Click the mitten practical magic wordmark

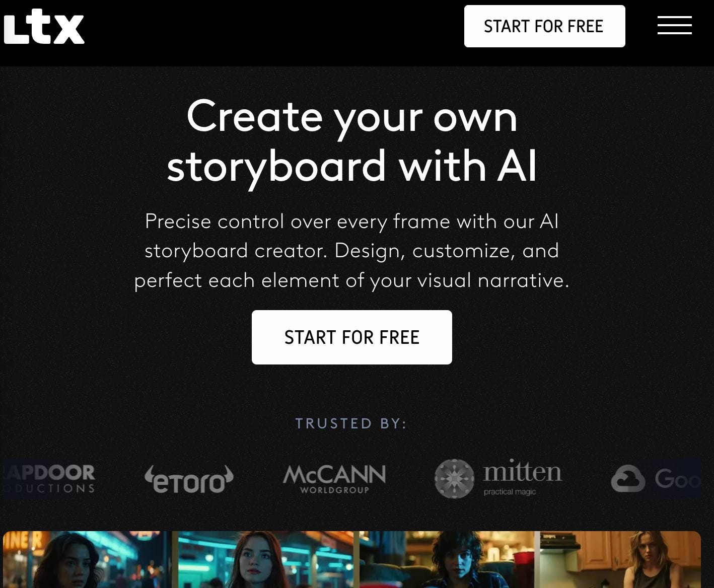[522, 477]
